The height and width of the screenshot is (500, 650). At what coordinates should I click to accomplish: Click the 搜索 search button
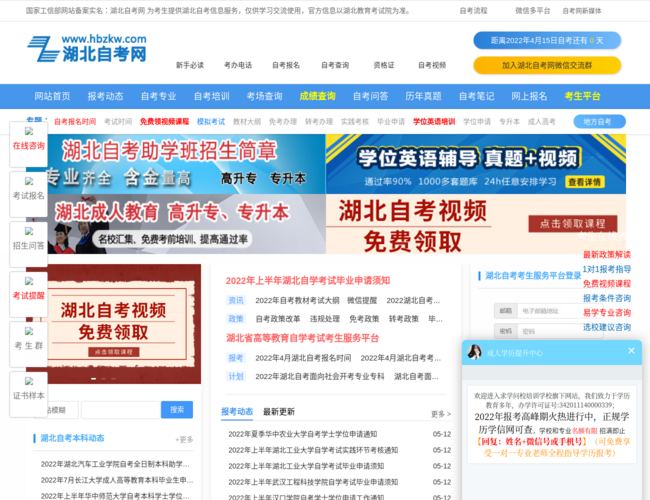tap(177, 410)
